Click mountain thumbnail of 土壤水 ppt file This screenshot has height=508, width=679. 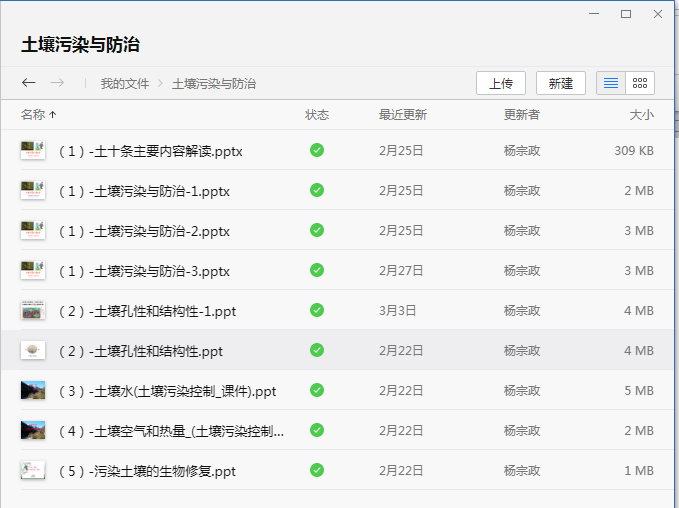pos(33,390)
